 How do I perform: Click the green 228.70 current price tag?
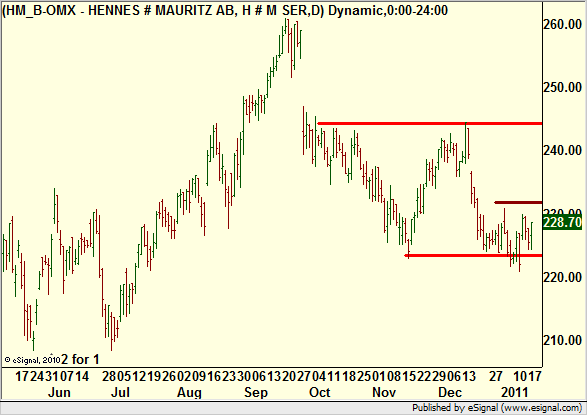(562, 223)
